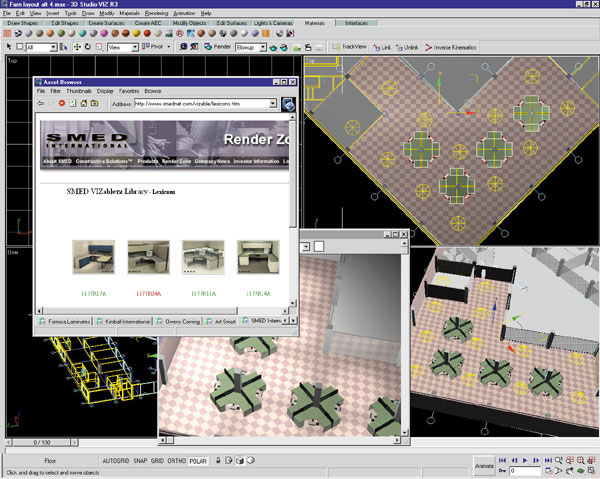The height and width of the screenshot is (479, 600).
Task: Click the time slider showing 0 / 100
Action: tap(42, 442)
